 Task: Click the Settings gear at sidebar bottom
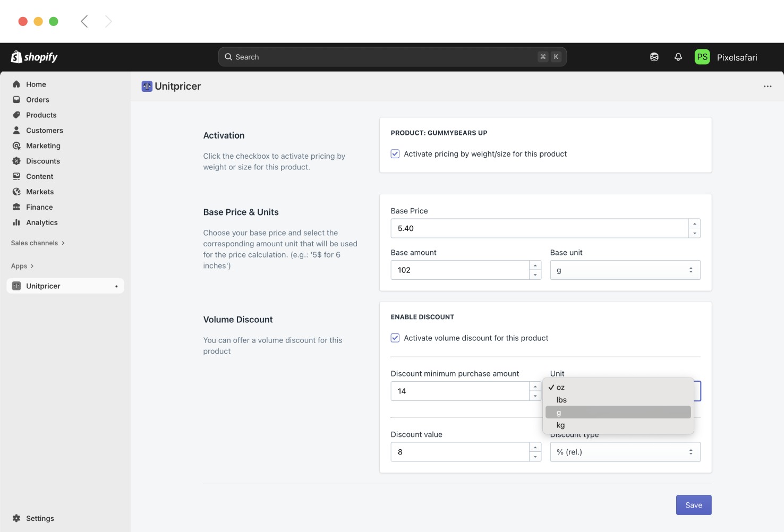(17, 518)
